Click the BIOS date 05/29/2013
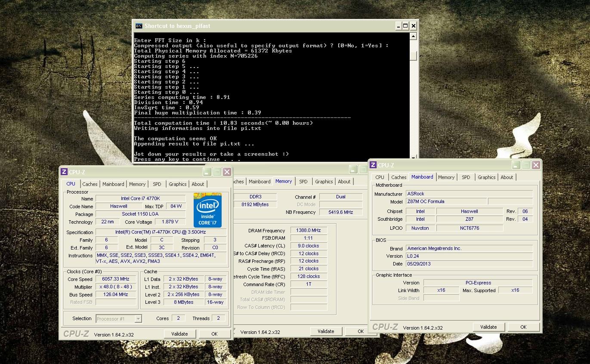The image size is (590, 364). [x=469, y=264]
